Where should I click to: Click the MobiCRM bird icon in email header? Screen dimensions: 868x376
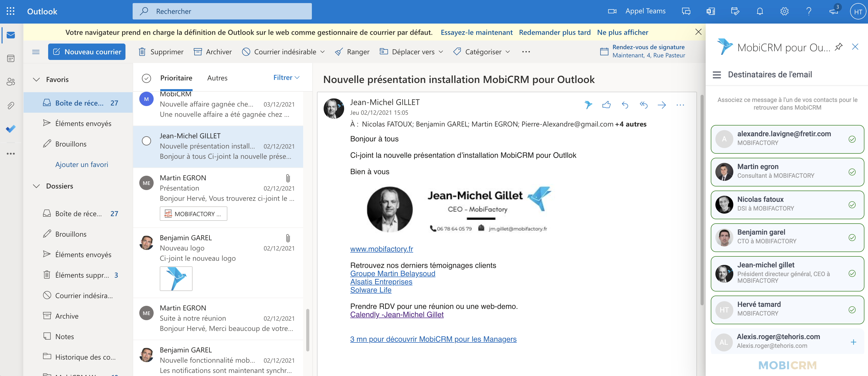click(588, 105)
